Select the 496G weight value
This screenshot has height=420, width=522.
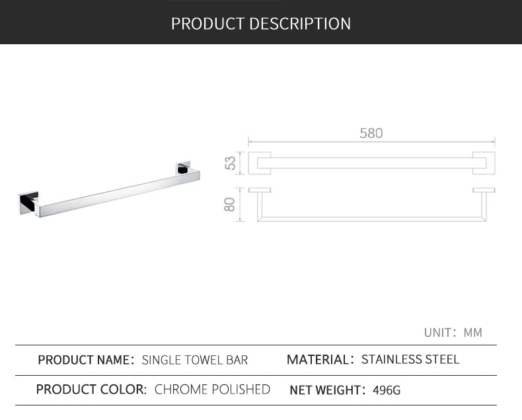(387, 390)
